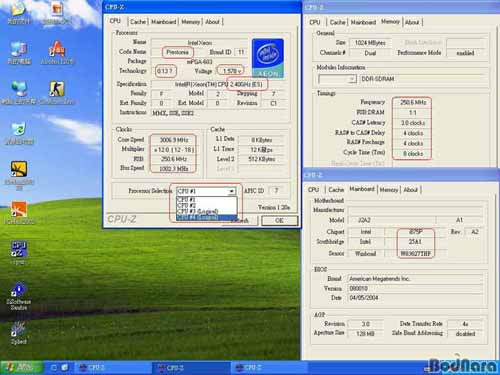Click the Level 2 cache value 512 KBytes

(262, 159)
